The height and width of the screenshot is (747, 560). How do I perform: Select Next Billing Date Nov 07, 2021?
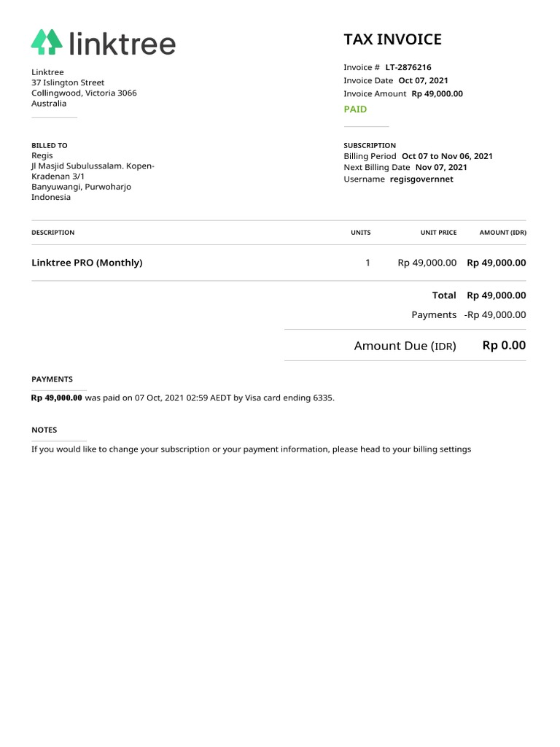[441, 167]
